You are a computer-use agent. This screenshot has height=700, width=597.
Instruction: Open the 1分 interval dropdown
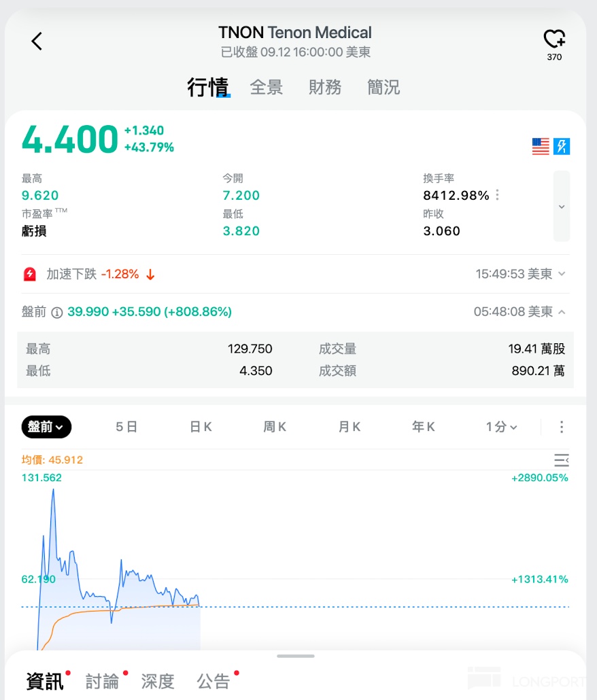[501, 427]
